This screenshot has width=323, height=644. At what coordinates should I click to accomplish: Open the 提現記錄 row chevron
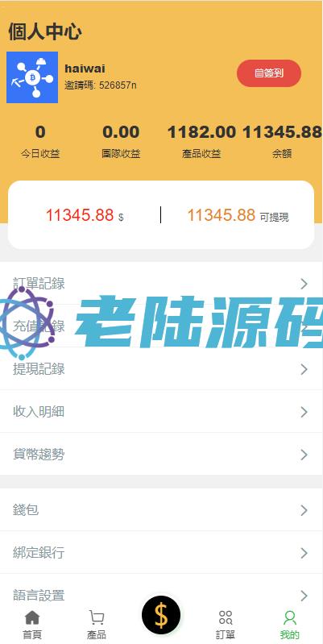304,369
